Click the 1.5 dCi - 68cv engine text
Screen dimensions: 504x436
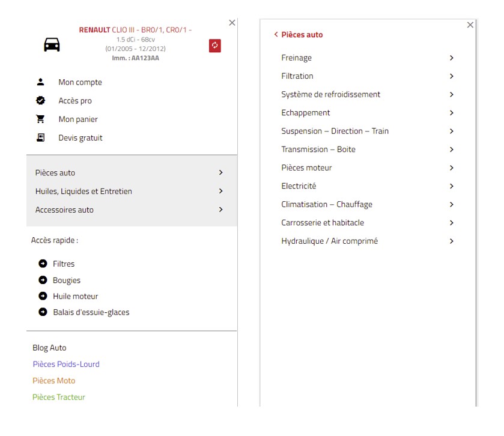click(x=135, y=40)
